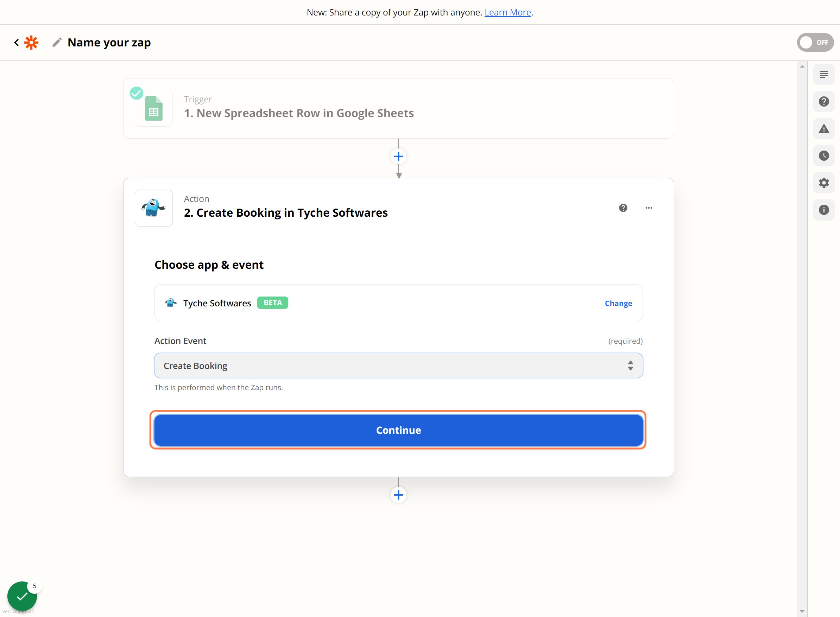Open the outline panel in right sidebar
Screen dimensions: 840x617
(x=823, y=75)
